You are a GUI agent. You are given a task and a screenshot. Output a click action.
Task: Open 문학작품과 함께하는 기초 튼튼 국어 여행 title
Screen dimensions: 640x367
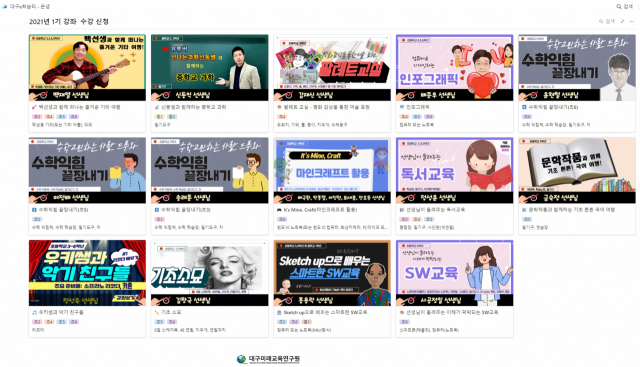coord(572,210)
